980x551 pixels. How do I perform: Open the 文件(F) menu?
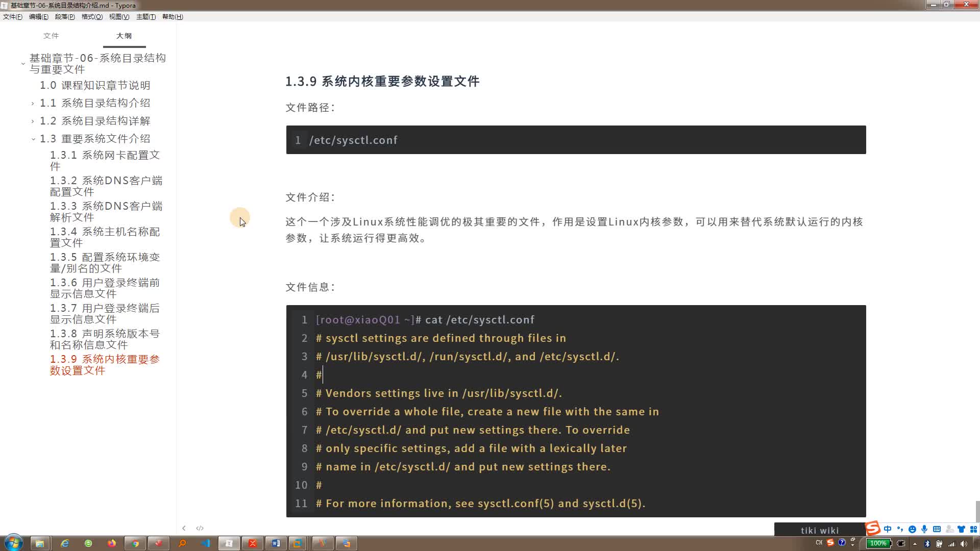(x=13, y=17)
